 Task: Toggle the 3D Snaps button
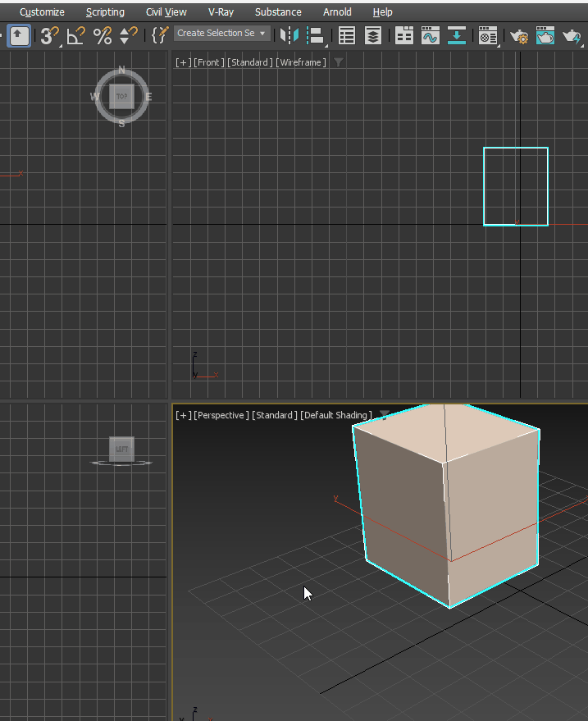pos(50,36)
